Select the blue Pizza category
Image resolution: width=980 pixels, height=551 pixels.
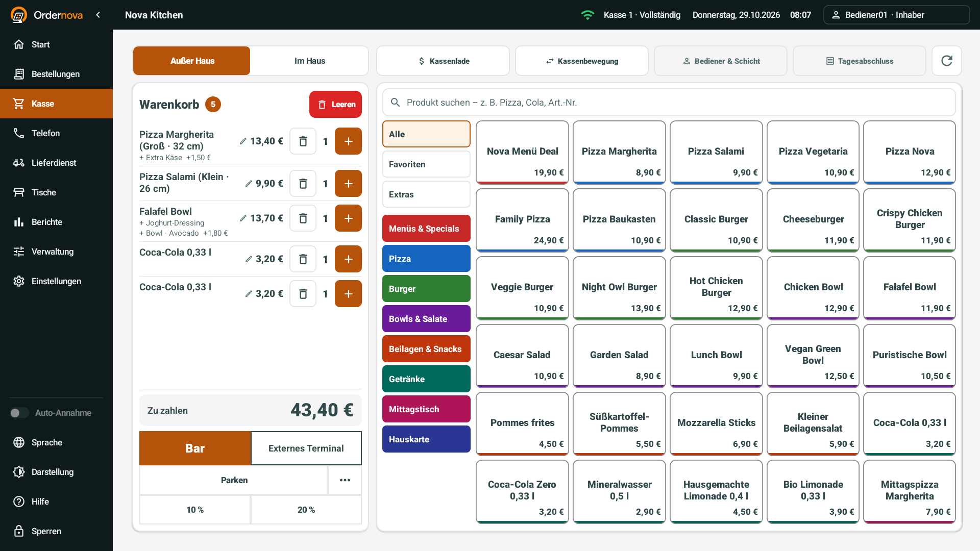(x=426, y=259)
